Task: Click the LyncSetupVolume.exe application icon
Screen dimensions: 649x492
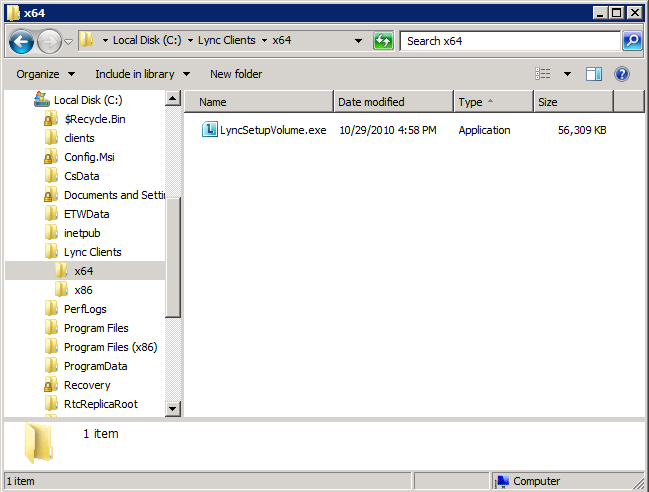Action: [209, 130]
